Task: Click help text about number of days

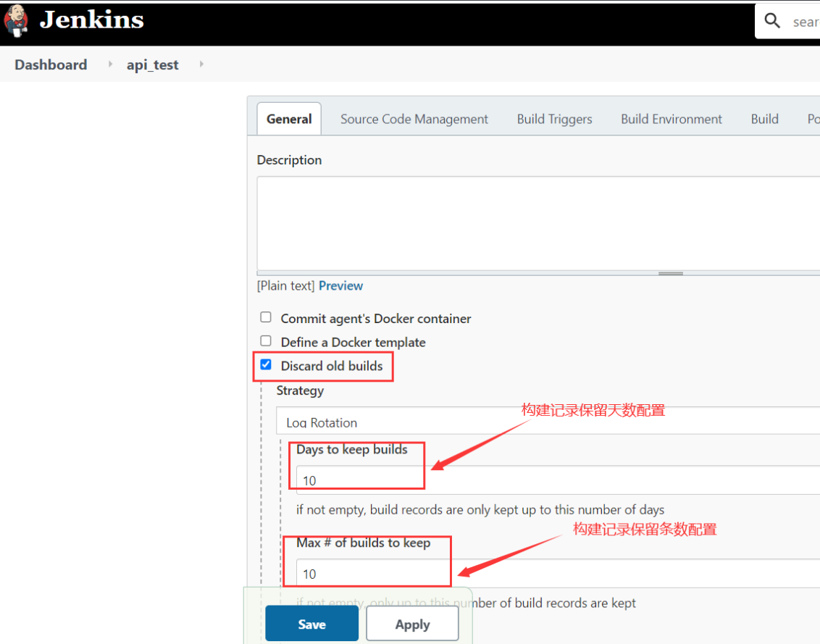Action: point(480,509)
